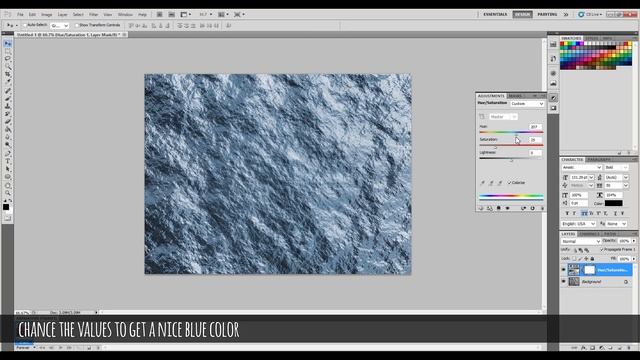Open the English: USA language dropdown
Image resolution: width=640 pixels, height=360 pixels.
(x=579, y=224)
